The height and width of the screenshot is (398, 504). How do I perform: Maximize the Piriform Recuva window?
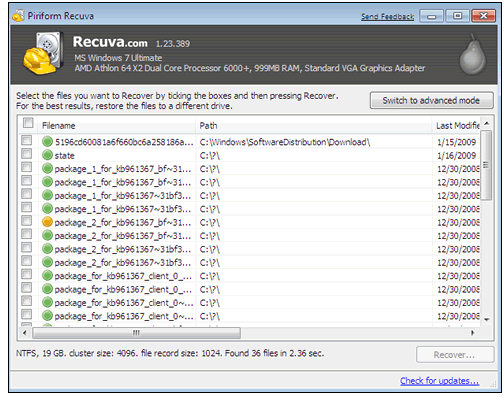coord(457,16)
